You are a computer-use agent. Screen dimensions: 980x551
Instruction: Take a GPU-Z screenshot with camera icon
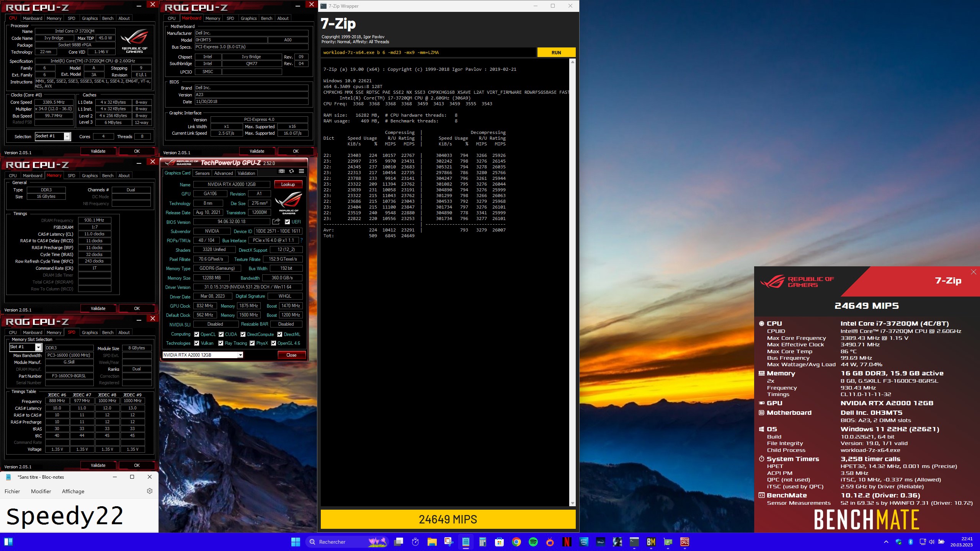282,171
